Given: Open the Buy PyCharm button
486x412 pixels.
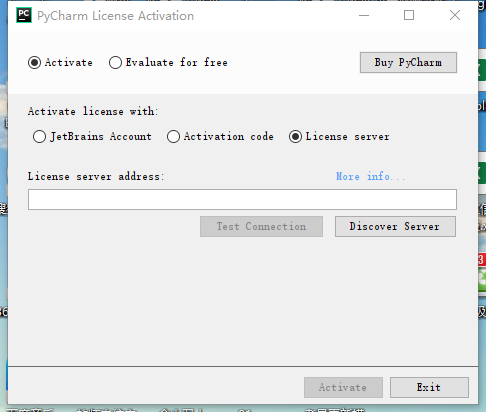Looking at the screenshot, I should (x=408, y=62).
